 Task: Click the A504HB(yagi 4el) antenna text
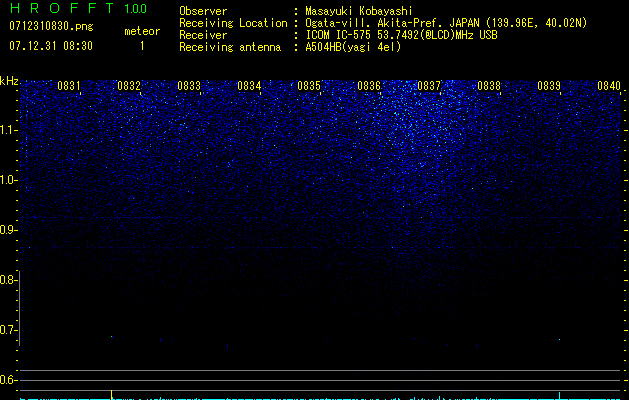[x=353, y=47]
